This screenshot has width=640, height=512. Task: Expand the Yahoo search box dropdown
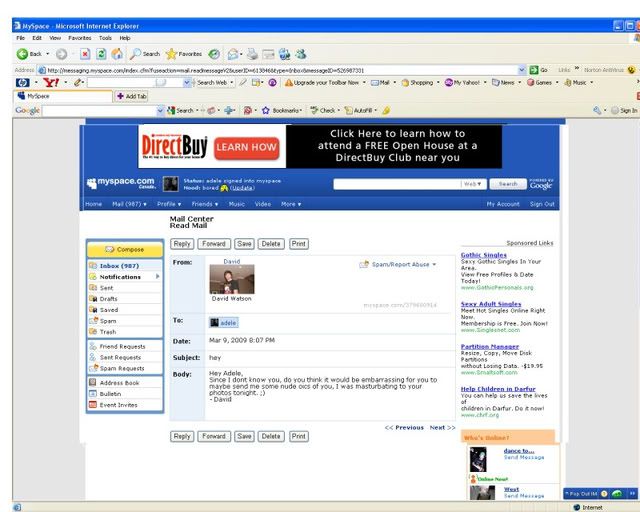click(187, 83)
